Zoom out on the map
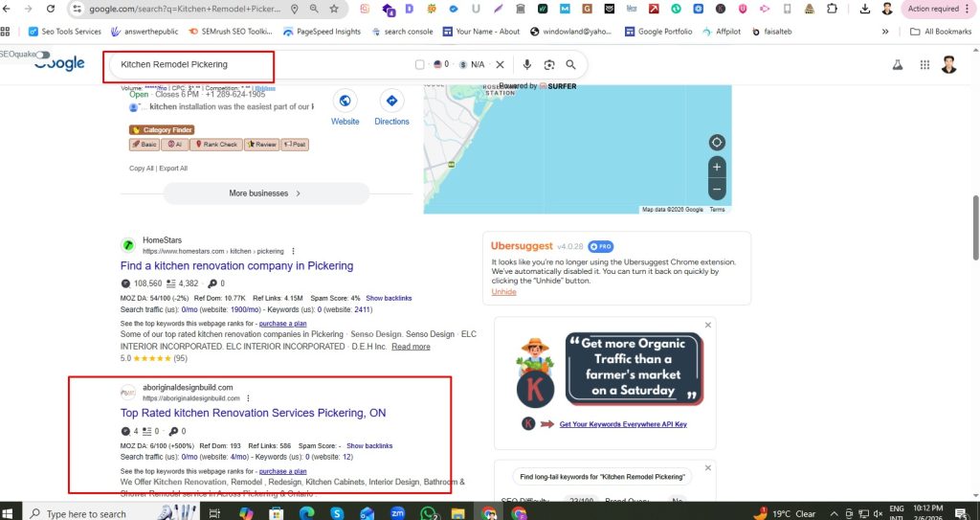 click(717, 189)
